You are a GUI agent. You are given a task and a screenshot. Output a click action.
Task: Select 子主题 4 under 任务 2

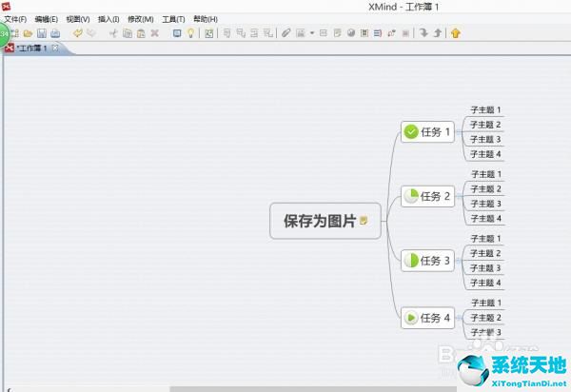point(485,219)
